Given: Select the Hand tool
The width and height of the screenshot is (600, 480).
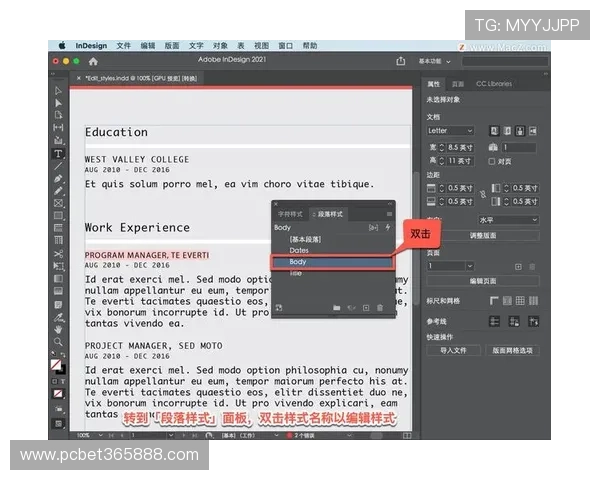Looking at the screenshot, I should click(58, 329).
